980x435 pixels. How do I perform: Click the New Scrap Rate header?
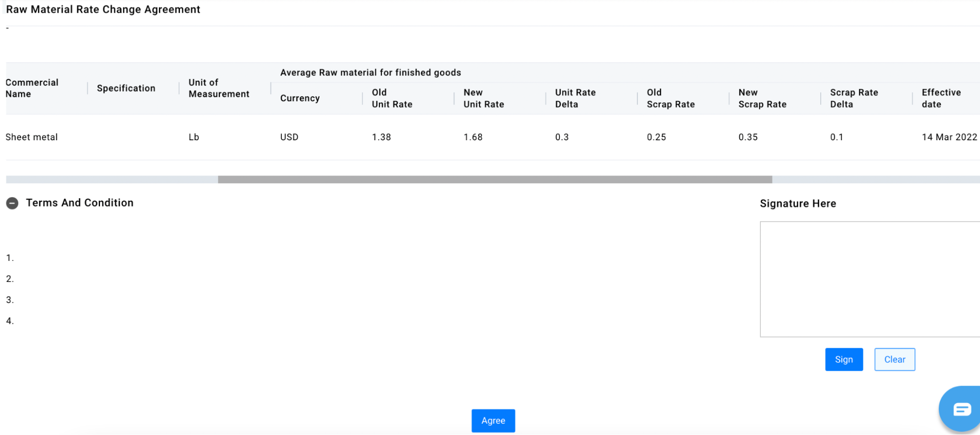coord(762,98)
